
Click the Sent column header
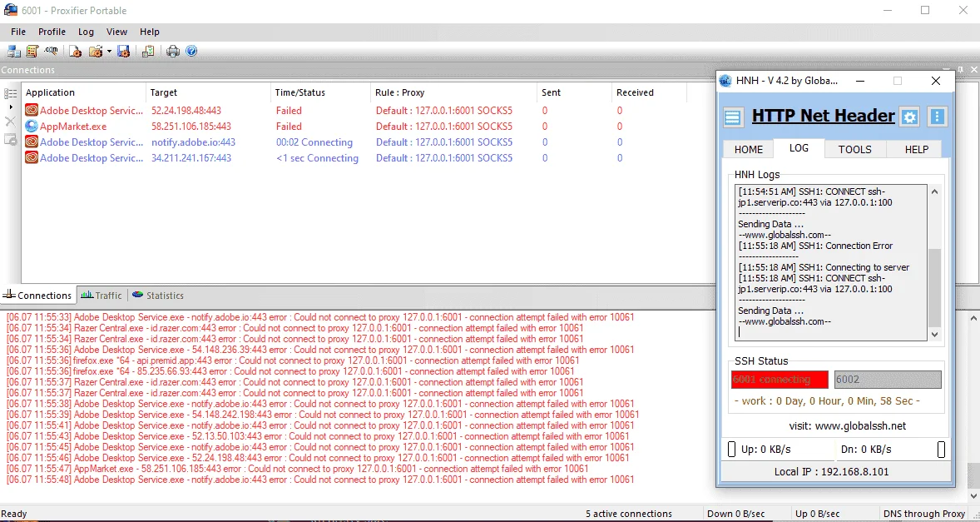tap(574, 92)
